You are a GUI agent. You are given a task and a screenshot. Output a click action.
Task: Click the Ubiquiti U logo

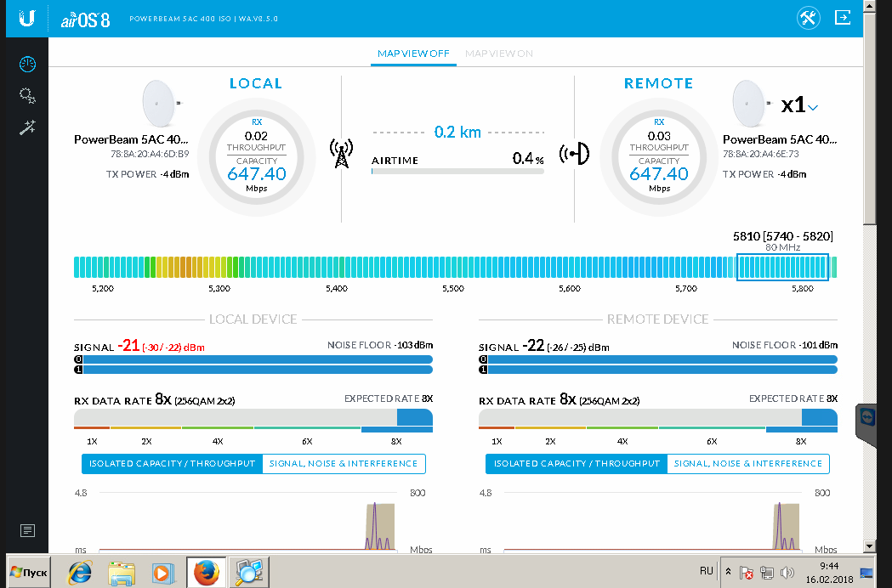click(26, 18)
